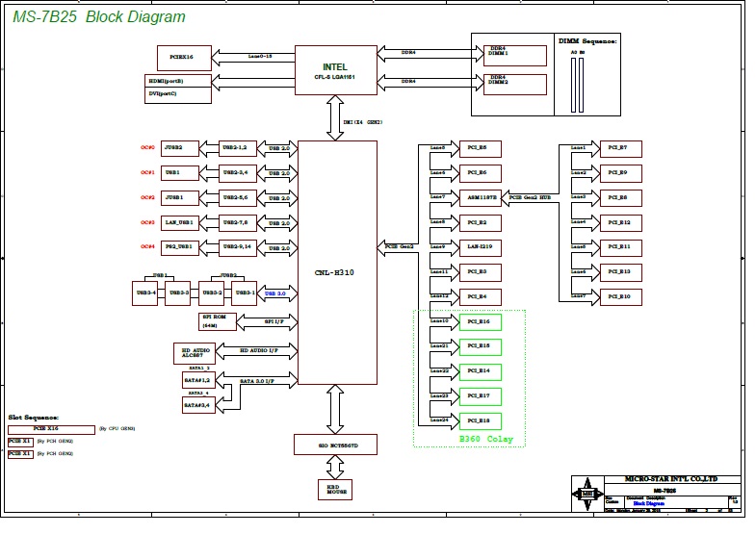Click the MSI logo in title block

[x=587, y=492]
